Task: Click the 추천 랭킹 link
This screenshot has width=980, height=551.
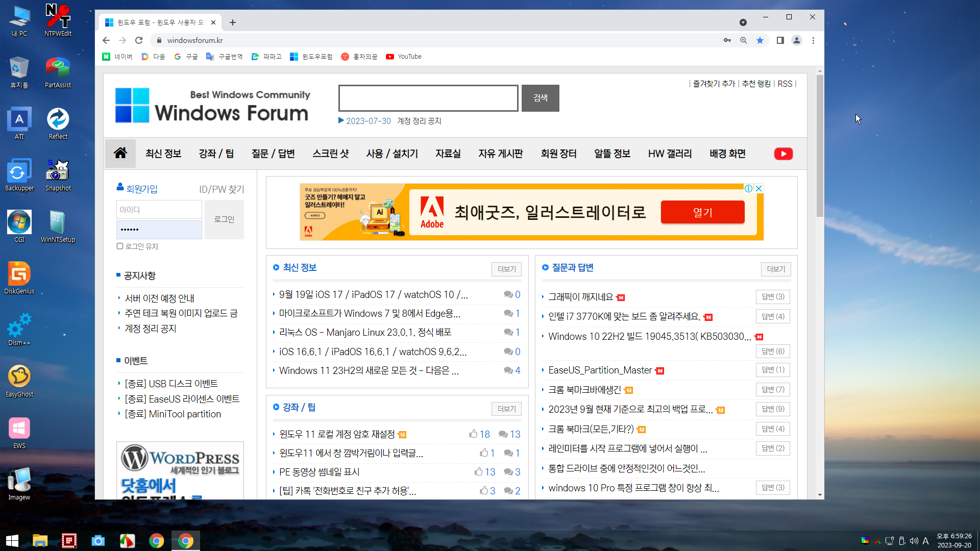Action: [756, 84]
